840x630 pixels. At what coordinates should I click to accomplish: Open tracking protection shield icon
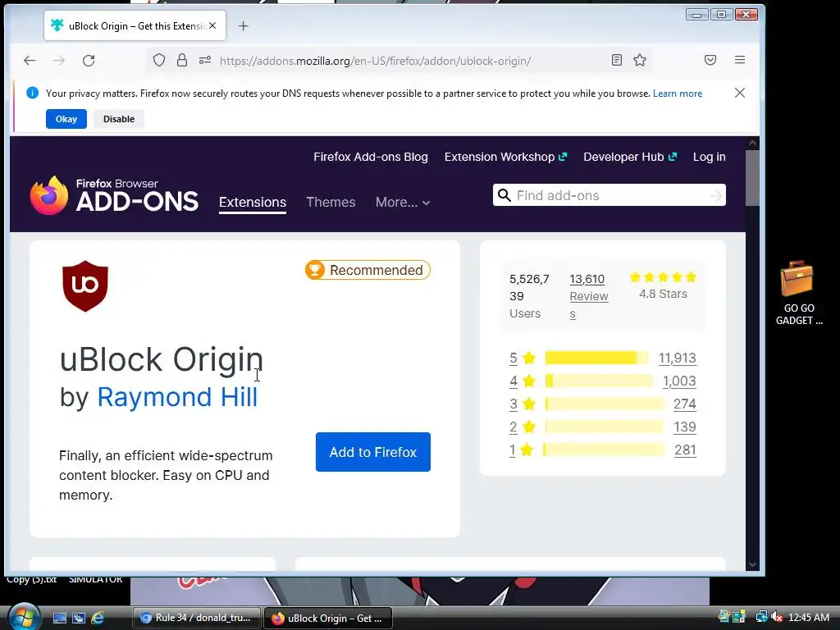159,60
